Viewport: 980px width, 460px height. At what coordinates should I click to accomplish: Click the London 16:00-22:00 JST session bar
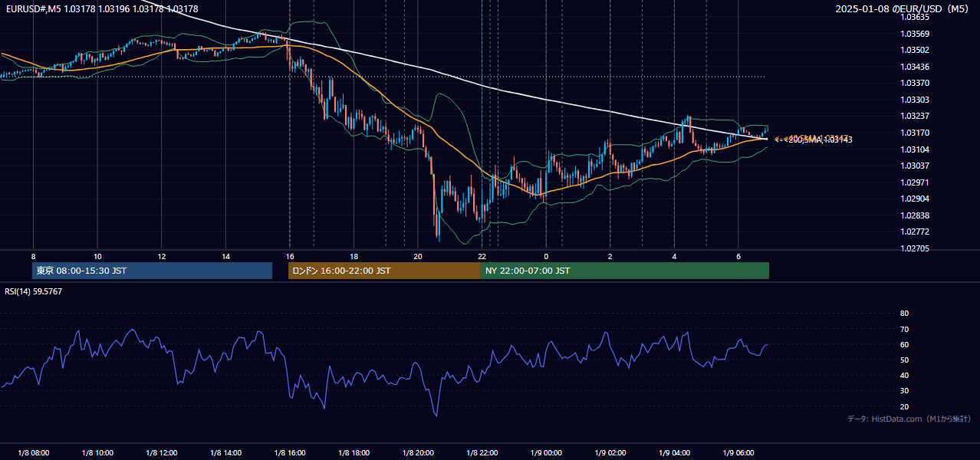click(x=384, y=271)
